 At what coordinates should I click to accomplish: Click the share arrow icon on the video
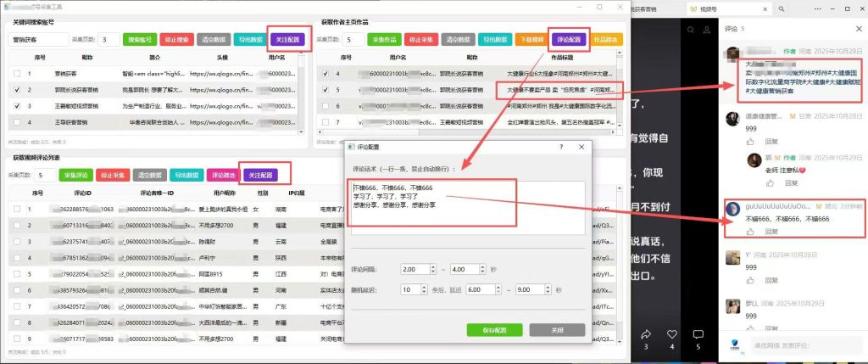645,334
